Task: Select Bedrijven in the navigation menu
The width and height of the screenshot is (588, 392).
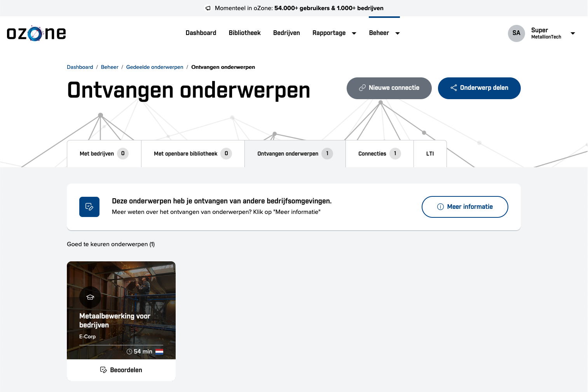Action: [x=286, y=33]
